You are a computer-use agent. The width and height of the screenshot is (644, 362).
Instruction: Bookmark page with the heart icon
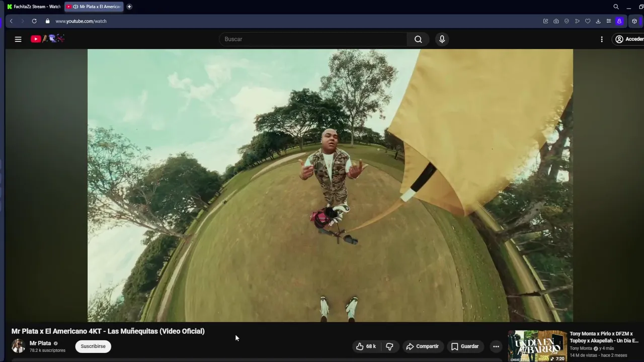pos(588,21)
